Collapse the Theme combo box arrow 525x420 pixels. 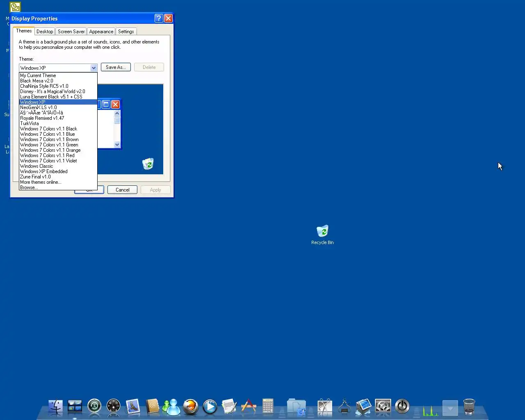click(94, 68)
